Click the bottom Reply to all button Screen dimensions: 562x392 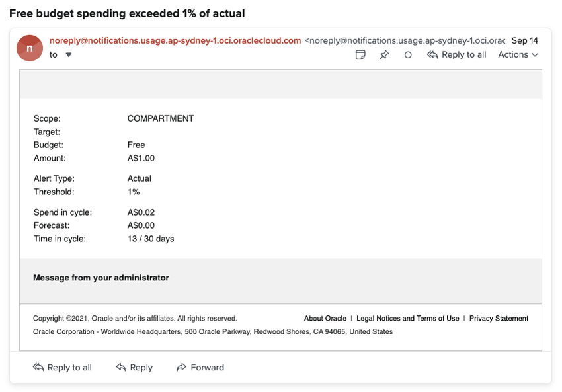(62, 368)
